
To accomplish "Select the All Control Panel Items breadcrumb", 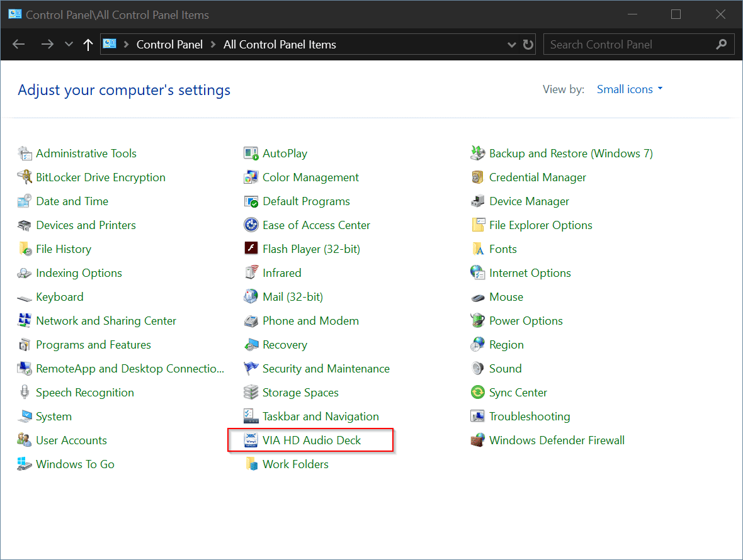I will (280, 44).
